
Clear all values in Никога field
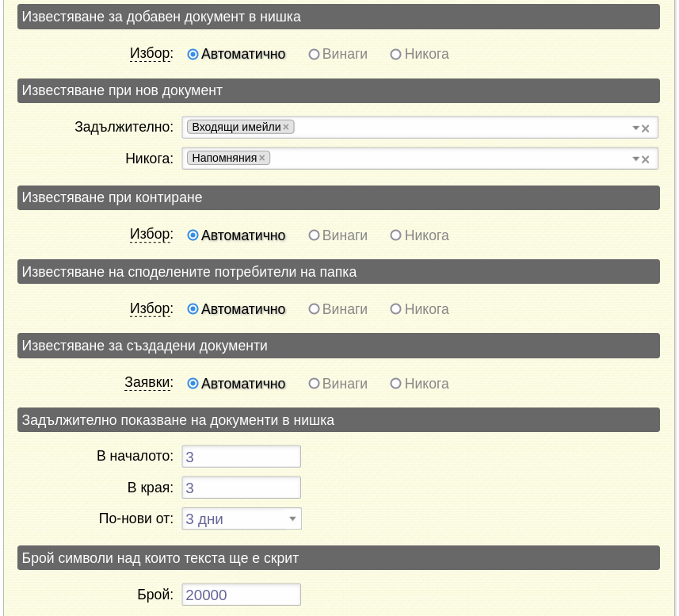(645, 159)
